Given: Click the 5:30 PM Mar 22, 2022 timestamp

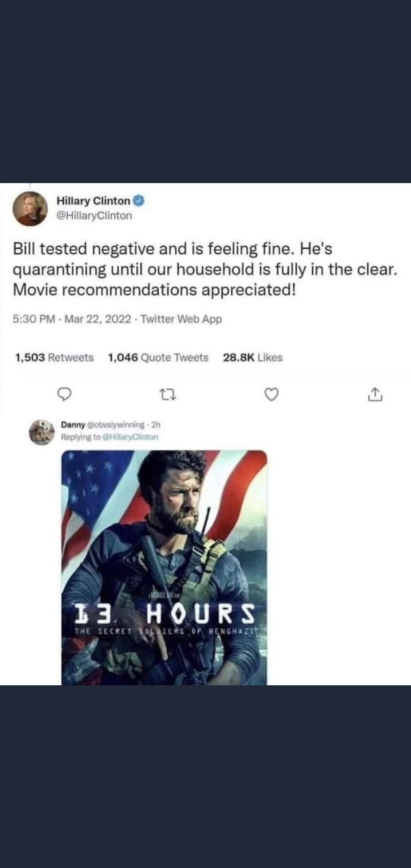Looking at the screenshot, I should (72, 319).
